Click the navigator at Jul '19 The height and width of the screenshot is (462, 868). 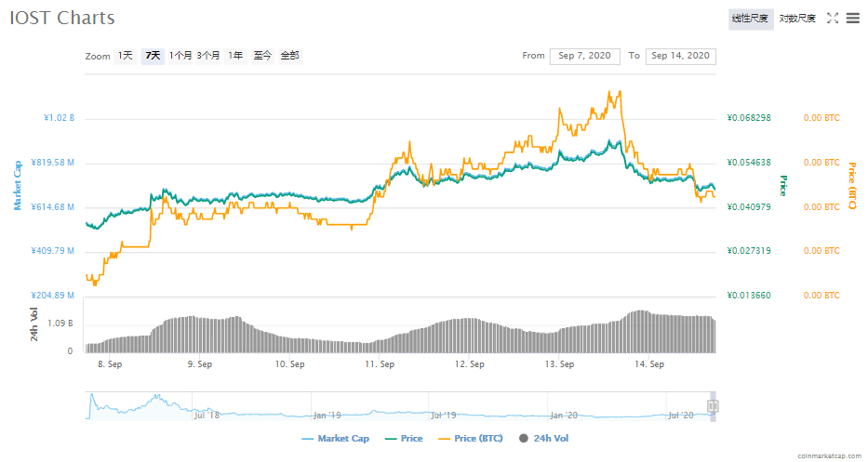[444, 415]
